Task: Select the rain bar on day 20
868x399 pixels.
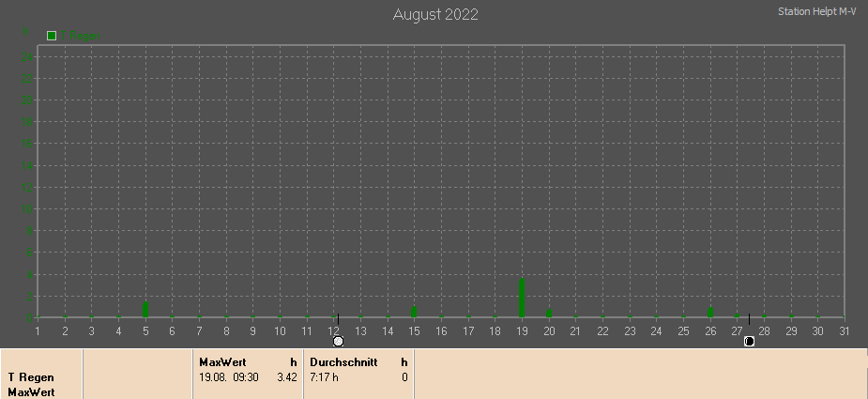Action: point(549,314)
